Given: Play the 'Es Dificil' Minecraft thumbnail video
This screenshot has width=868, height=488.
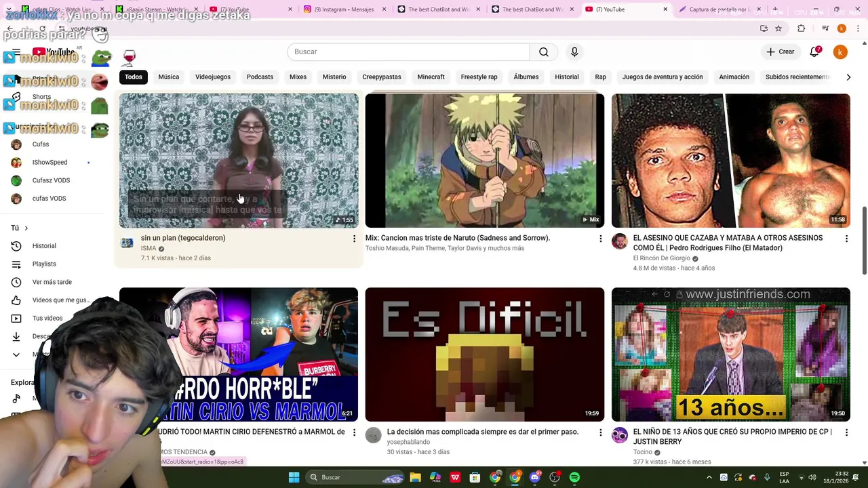Looking at the screenshot, I should tap(485, 354).
